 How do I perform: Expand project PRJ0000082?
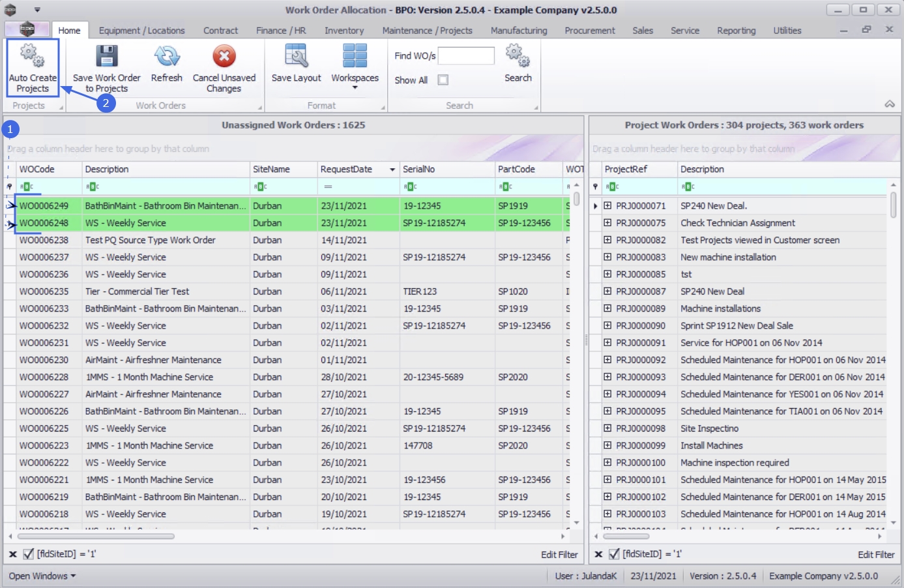[x=607, y=240]
